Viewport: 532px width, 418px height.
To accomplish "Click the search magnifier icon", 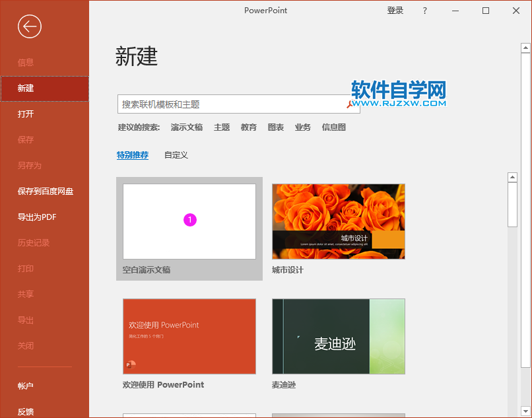I will coord(352,105).
